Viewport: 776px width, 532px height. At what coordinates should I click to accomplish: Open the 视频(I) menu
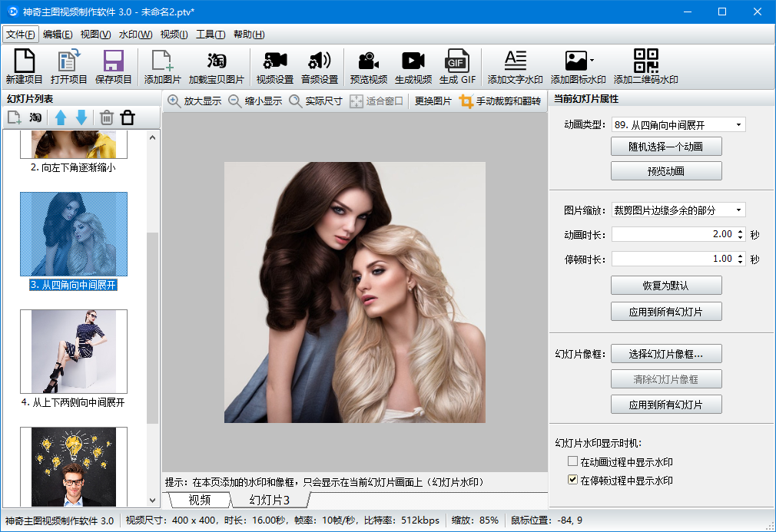174,34
